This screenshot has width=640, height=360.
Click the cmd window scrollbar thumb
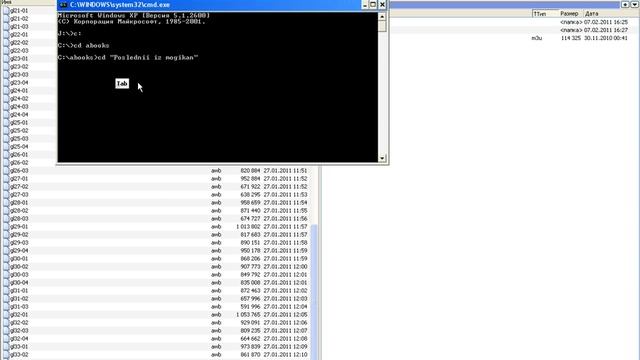382,26
